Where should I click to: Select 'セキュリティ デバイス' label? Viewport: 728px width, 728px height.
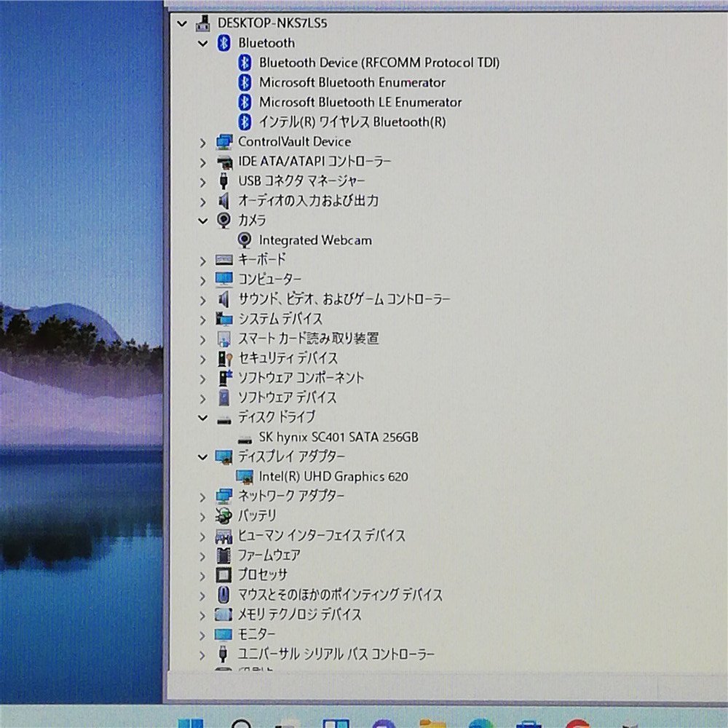tap(288, 358)
